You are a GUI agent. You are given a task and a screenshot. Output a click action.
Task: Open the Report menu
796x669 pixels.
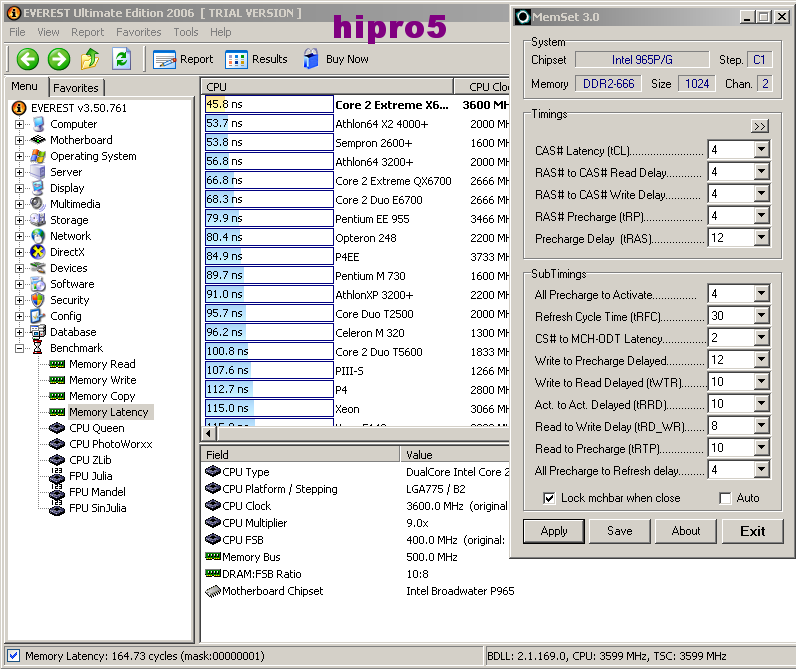pos(87,32)
